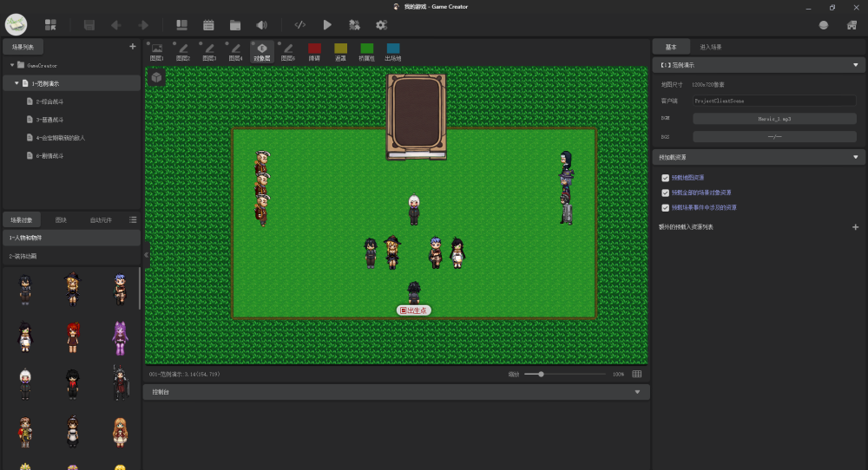Switch to the 进入场景 tab
The image size is (868, 470).
point(710,46)
